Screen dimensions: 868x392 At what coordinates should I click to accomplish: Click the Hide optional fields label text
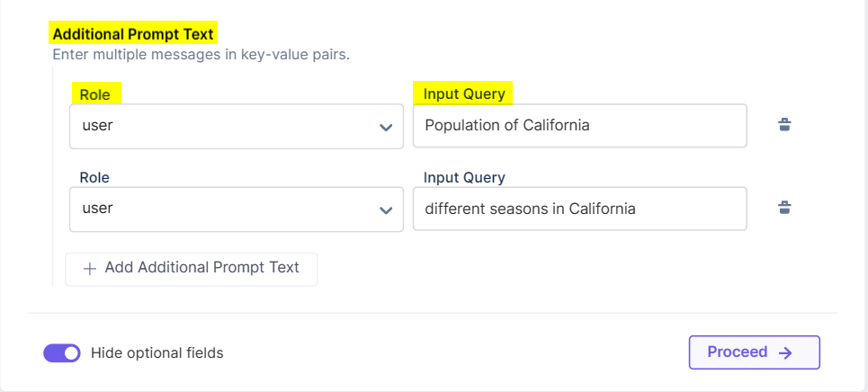(157, 352)
